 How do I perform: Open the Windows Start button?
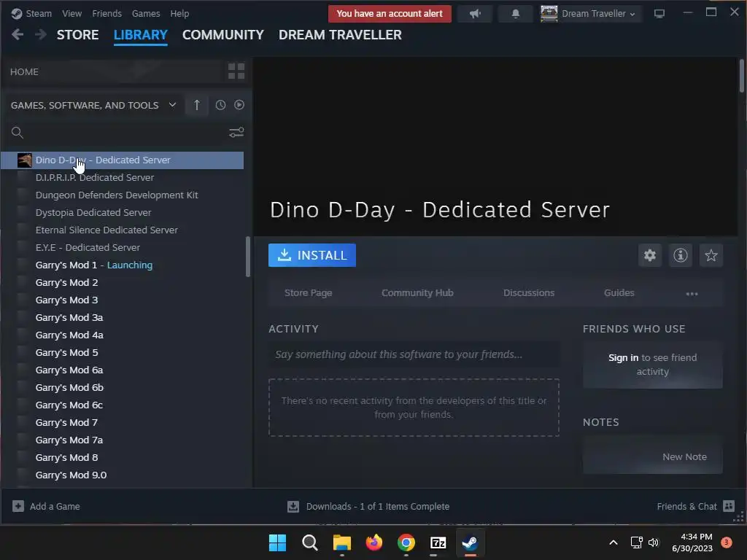click(x=277, y=542)
